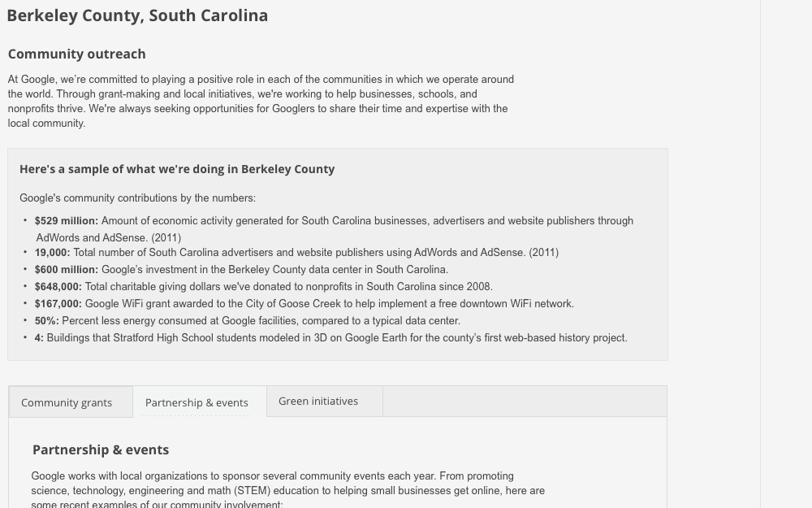Click the blank right margin beyond the divider

coord(786,244)
